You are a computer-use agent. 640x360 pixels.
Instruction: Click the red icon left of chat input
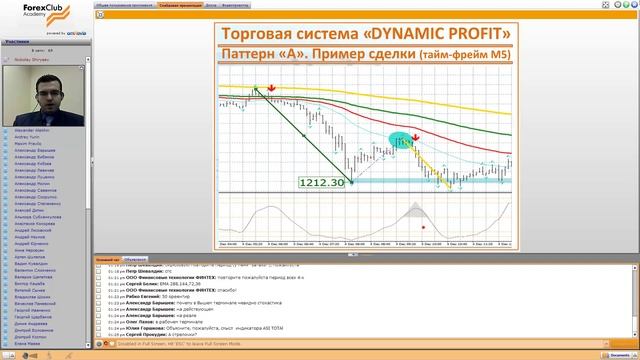pos(106,344)
